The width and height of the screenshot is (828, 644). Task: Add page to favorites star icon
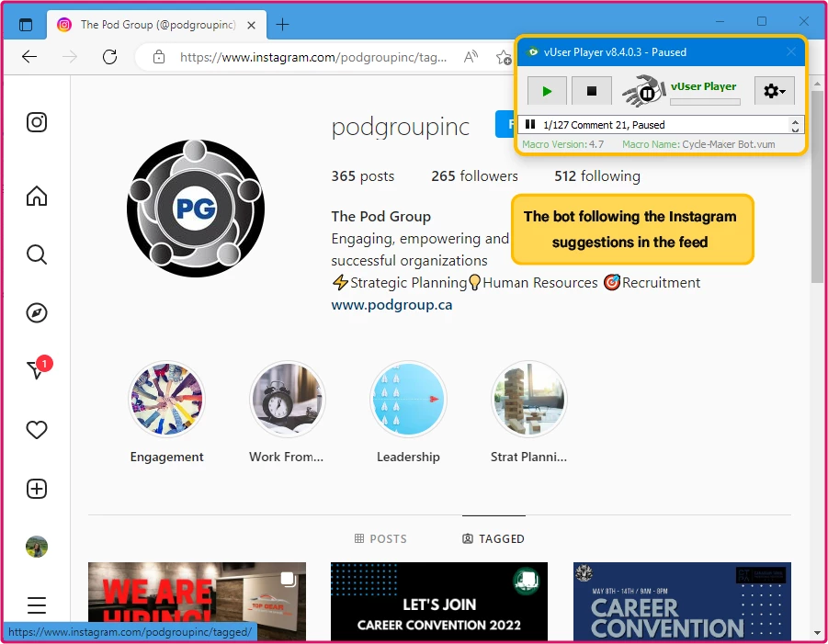504,57
